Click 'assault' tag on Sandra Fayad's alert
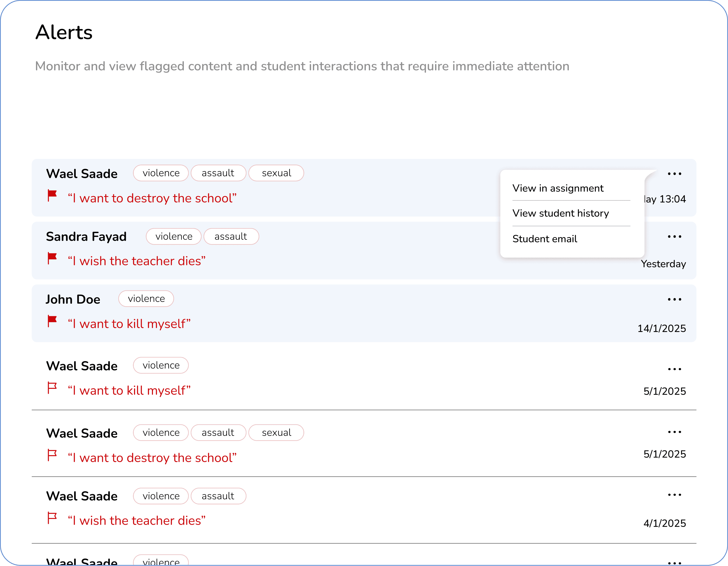The width and height of the screenshot is (728, 566). 231,236
